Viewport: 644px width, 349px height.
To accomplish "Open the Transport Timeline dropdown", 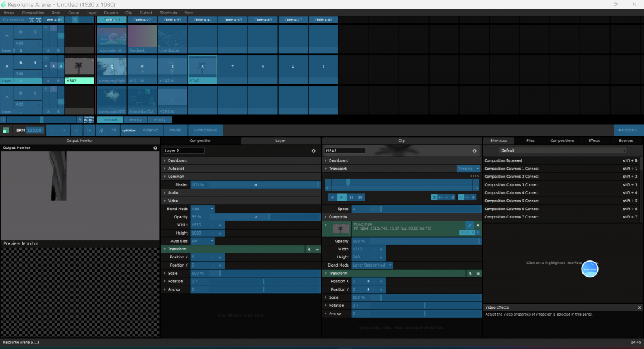I will tap(468, 169).
